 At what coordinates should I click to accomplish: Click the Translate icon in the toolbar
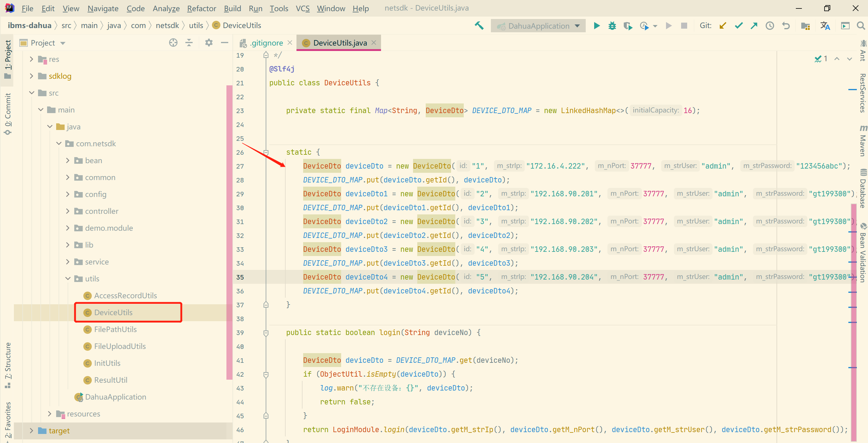coord(825,26)
